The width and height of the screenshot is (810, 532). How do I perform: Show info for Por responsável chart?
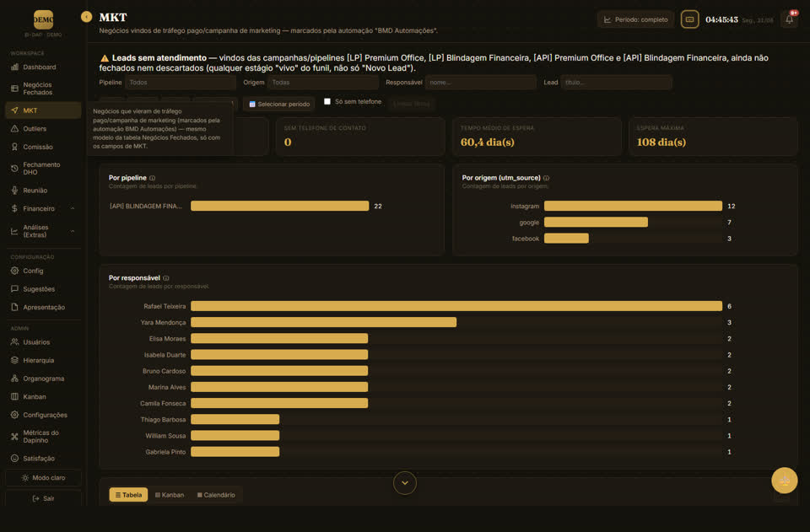pyautogui.click(x=166, y=278)
